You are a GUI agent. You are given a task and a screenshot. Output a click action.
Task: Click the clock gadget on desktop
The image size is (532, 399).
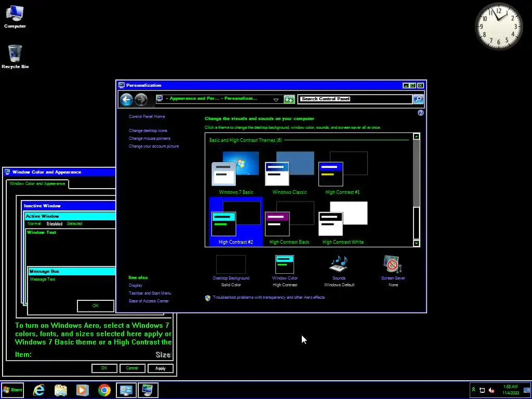[x=498, y=26]
